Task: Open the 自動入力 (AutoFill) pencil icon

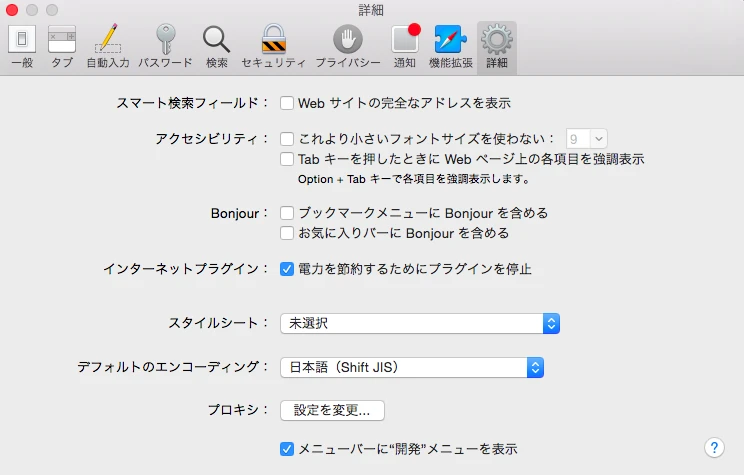Action: point(107,46)
